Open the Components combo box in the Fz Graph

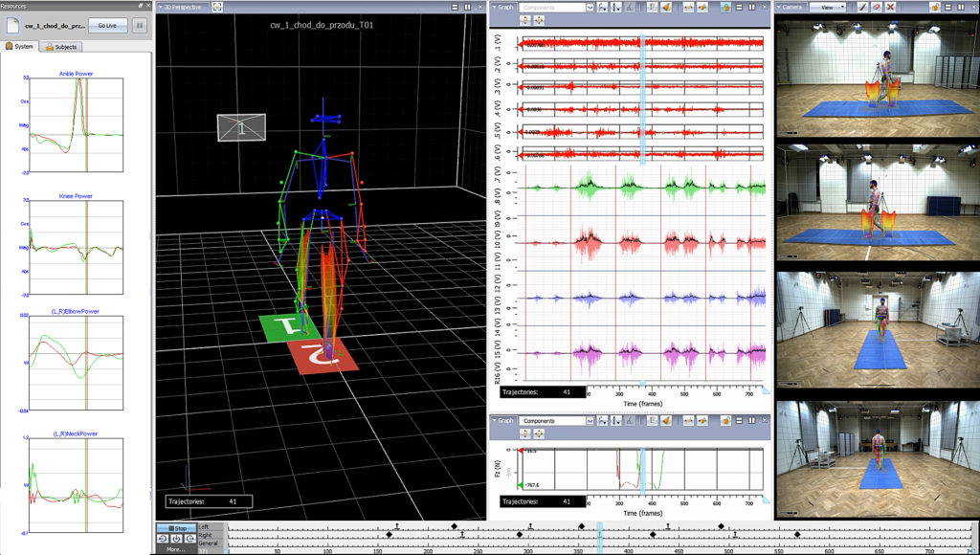[x=556, y=421]
